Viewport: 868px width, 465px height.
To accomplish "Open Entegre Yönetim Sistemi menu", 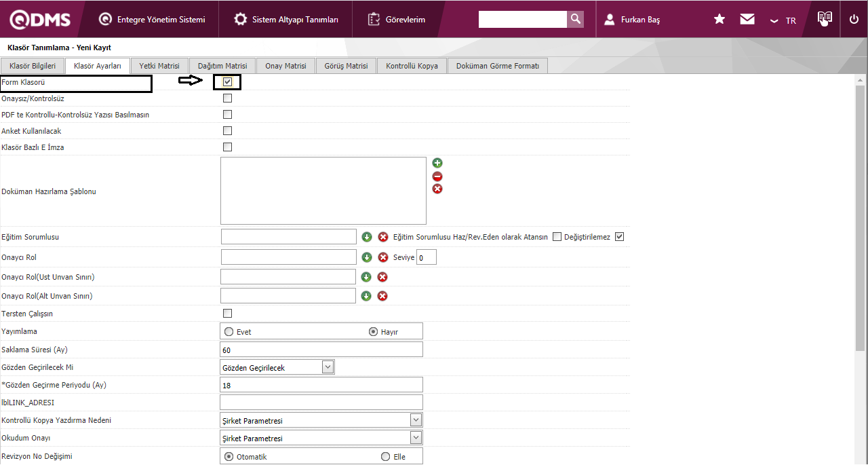I will (152, 20).
